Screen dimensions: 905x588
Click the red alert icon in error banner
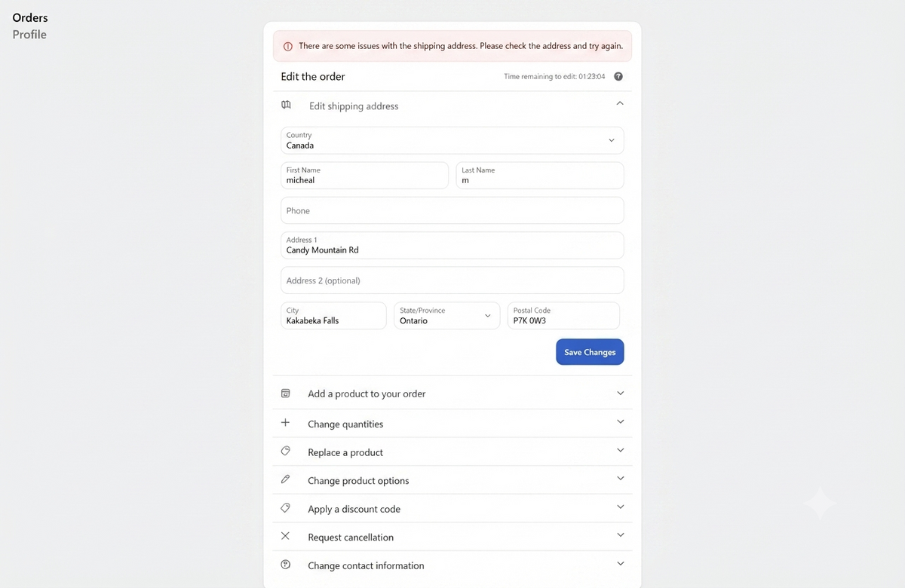point(287,47)
